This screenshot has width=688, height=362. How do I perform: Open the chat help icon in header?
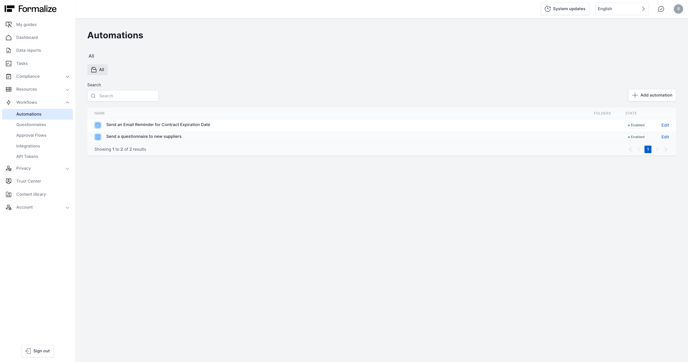coord(661,9)
